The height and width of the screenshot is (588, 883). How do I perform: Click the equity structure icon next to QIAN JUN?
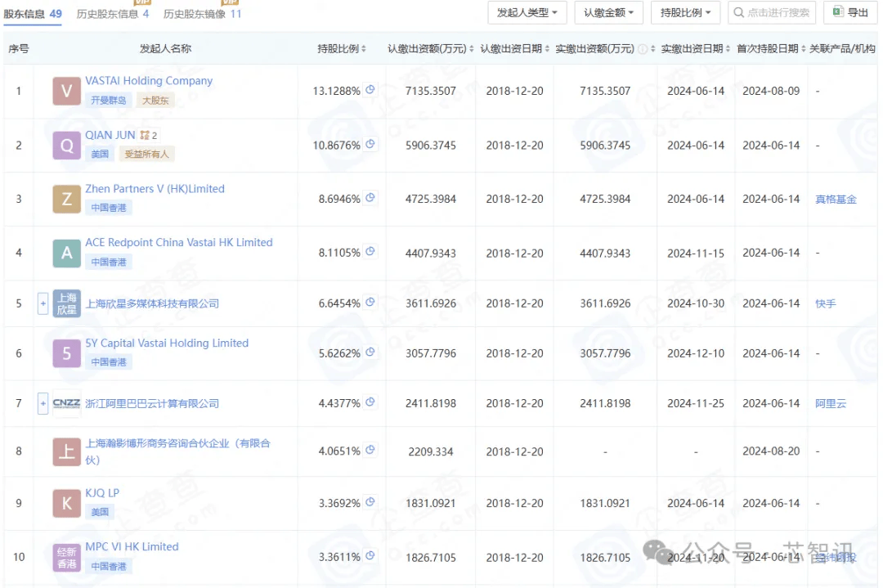tap(145, 136)
